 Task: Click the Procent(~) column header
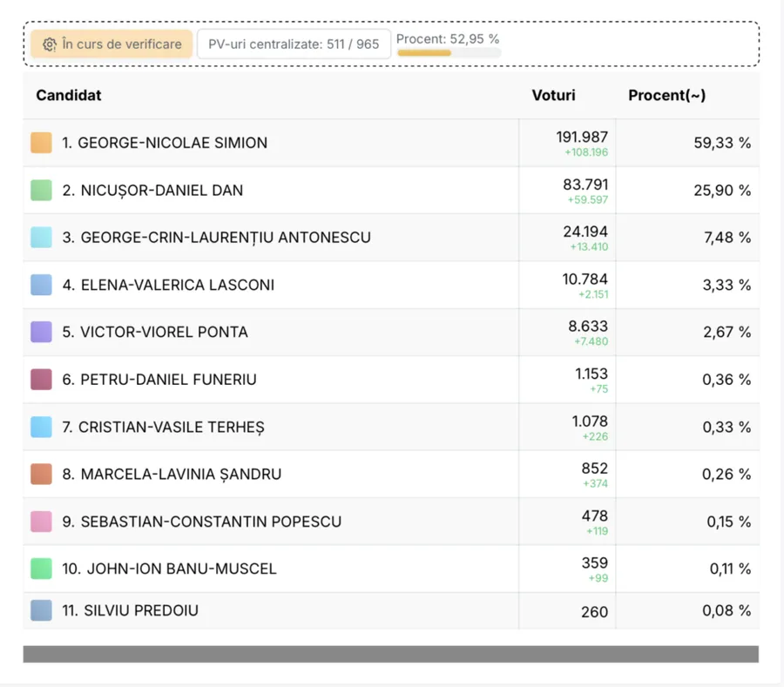(666, 95)
